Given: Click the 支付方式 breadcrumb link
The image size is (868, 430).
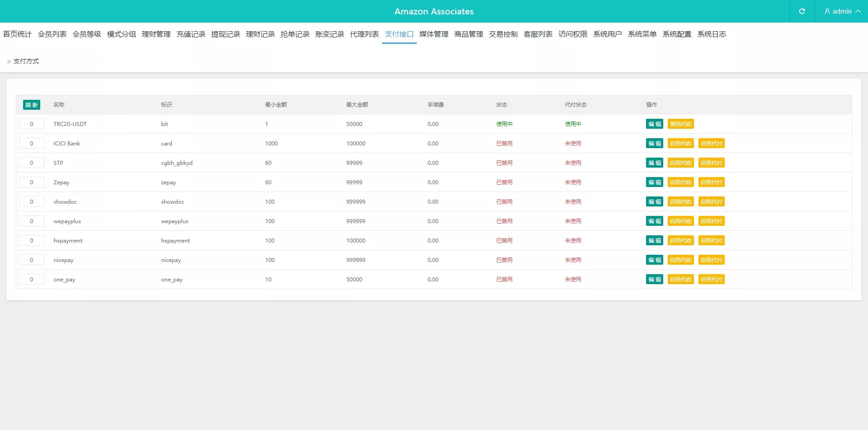Looking at the screenshot, I should tap(26, 61).
